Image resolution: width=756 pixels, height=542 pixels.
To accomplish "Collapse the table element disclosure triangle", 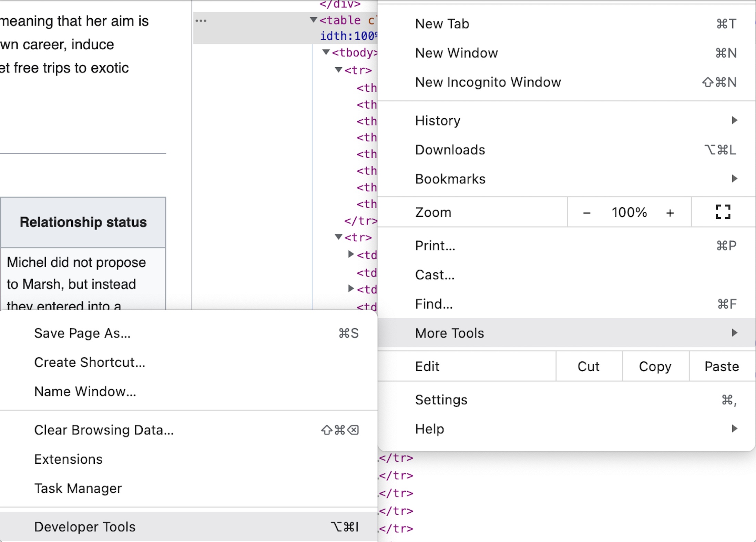I will [313, 20].
